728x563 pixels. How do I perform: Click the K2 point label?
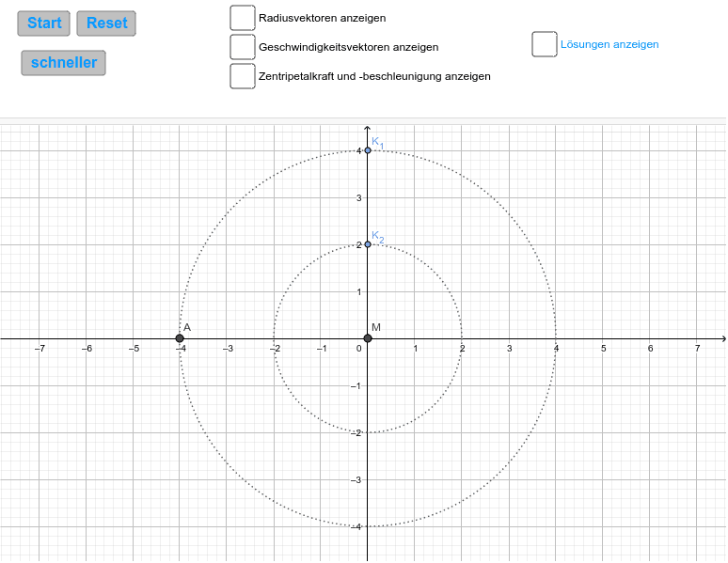coord(378,237)
